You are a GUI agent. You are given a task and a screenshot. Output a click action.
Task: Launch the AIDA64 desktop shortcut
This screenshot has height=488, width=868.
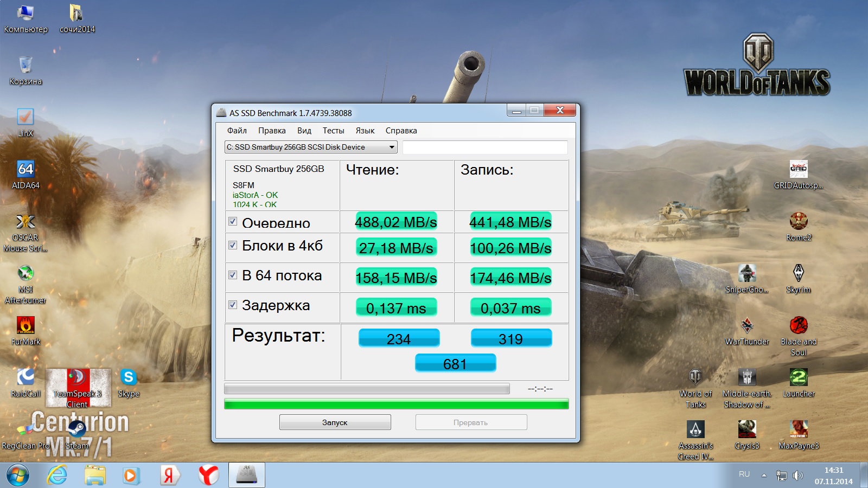[25, 175]
